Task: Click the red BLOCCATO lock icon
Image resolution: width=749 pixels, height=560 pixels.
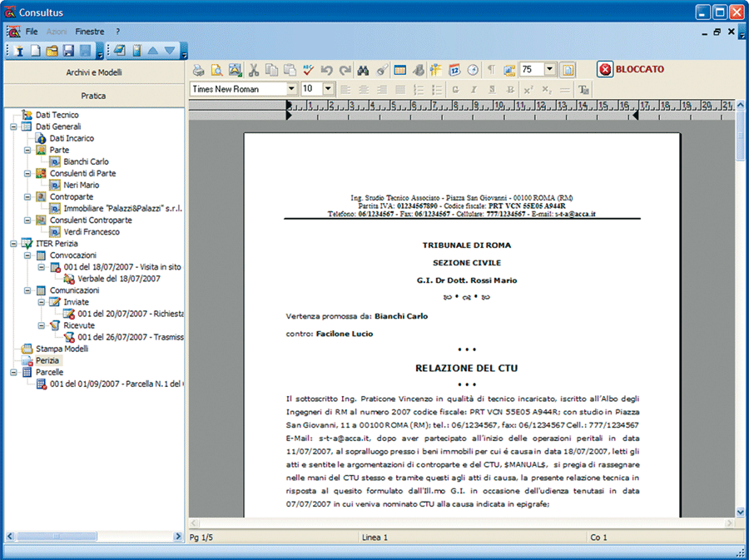Action: (x=605, y=70)
